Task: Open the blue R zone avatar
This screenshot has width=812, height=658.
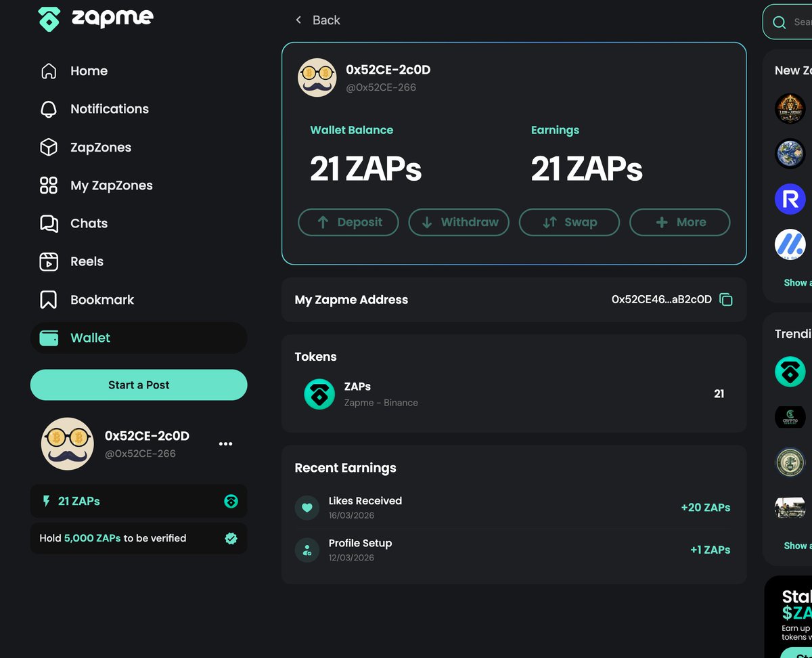Action: [x=790, y=199]
